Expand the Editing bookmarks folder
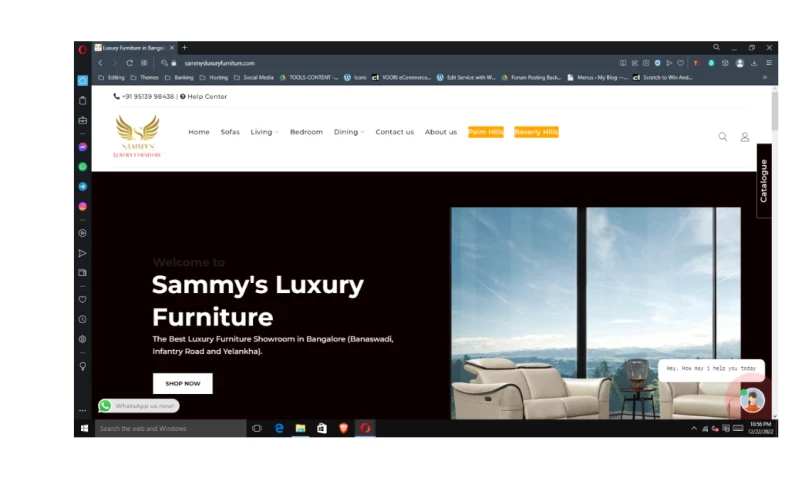This screenshot has height=480, width=800. [111, 78]
